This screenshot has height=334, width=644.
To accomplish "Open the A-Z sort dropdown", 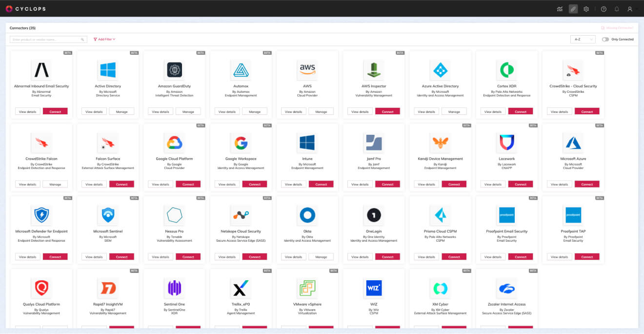I will point(583,39).
